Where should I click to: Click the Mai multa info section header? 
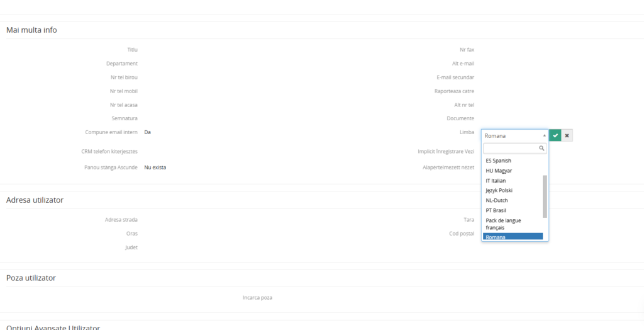point(31,30)
